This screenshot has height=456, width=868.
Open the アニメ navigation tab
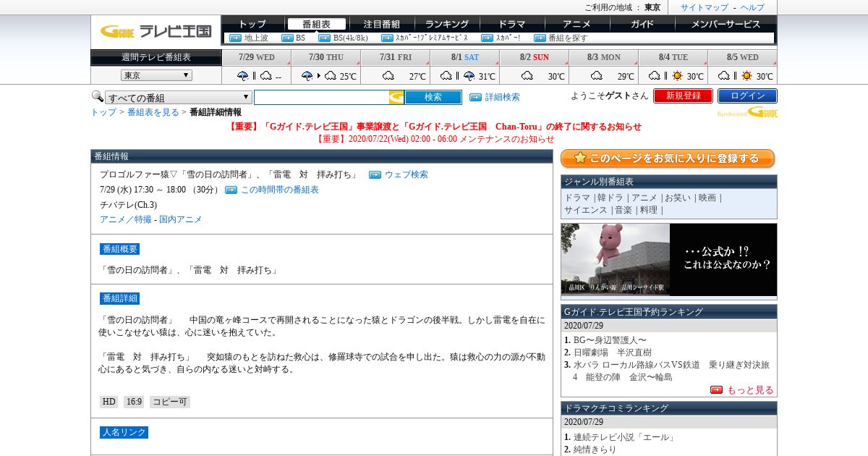[576, 24]
